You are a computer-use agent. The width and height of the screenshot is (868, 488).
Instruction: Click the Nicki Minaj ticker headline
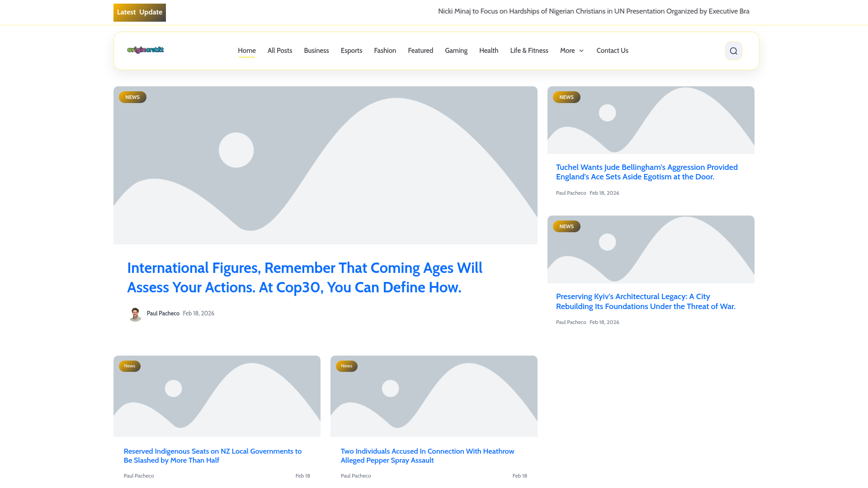pos(593,11)
